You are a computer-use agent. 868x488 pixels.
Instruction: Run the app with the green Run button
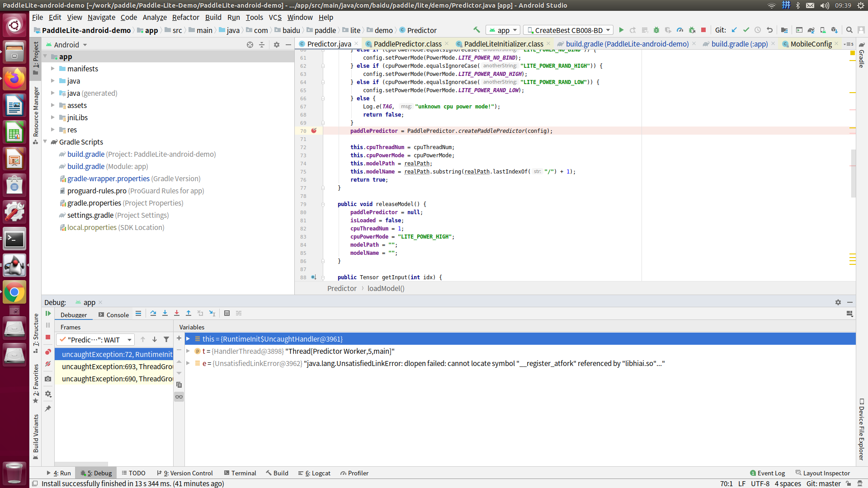point(621,30)
